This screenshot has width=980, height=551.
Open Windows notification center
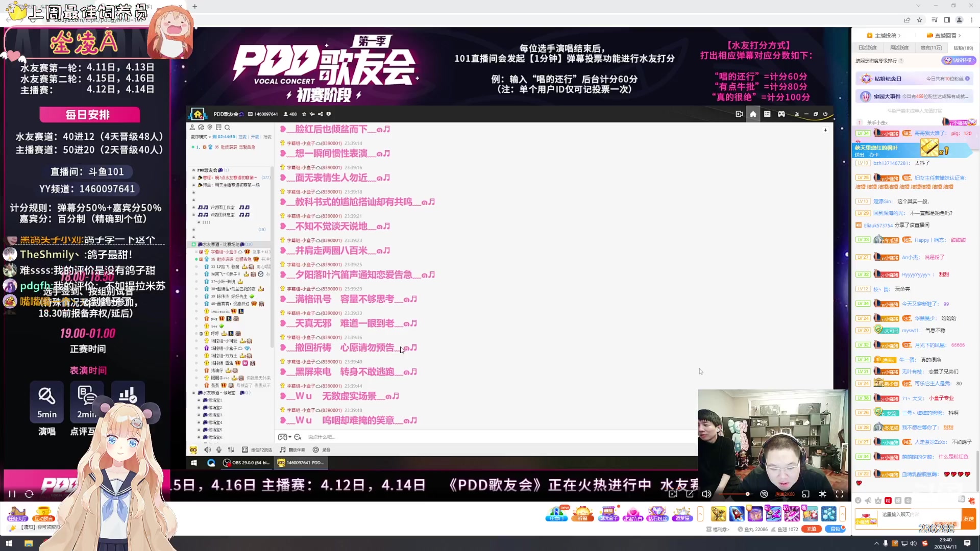(967, 543)
